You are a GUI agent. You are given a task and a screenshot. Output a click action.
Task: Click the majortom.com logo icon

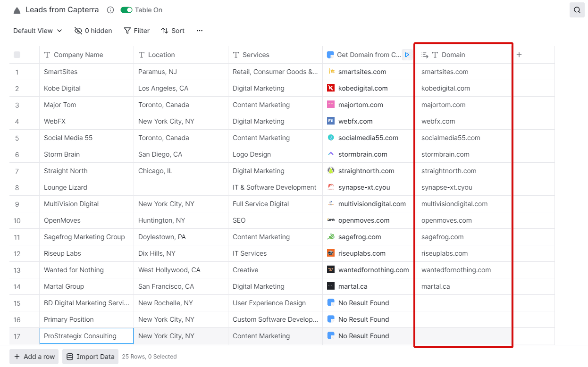tap(331, 105)
